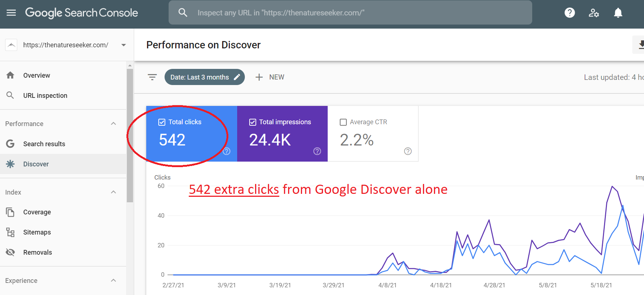Click the Sitemaps tree icon
This screenshot has height=295, width=644.
pyautogui.click(x=10, y=232)
